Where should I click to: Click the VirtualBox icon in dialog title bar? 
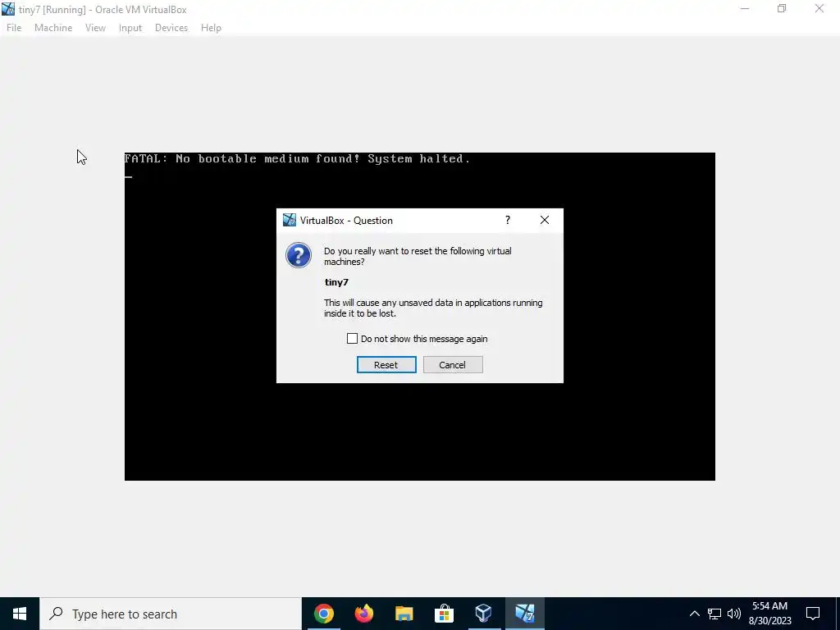[290, 220]
